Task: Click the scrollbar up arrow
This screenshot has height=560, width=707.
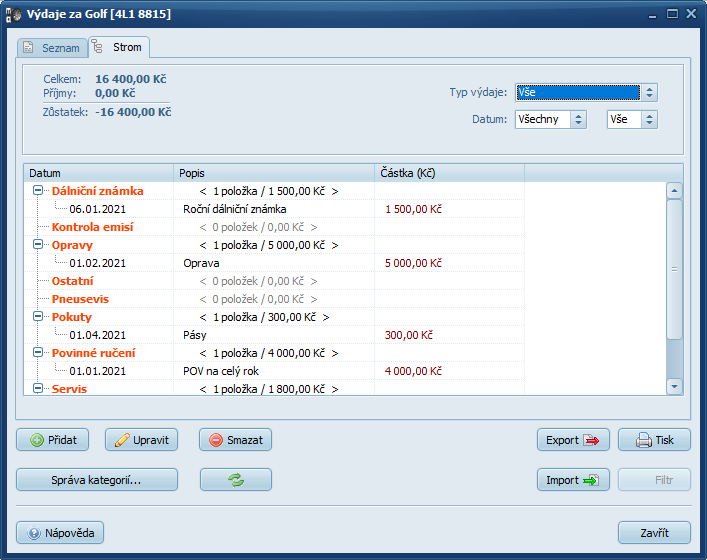Action: click(674, 191)
